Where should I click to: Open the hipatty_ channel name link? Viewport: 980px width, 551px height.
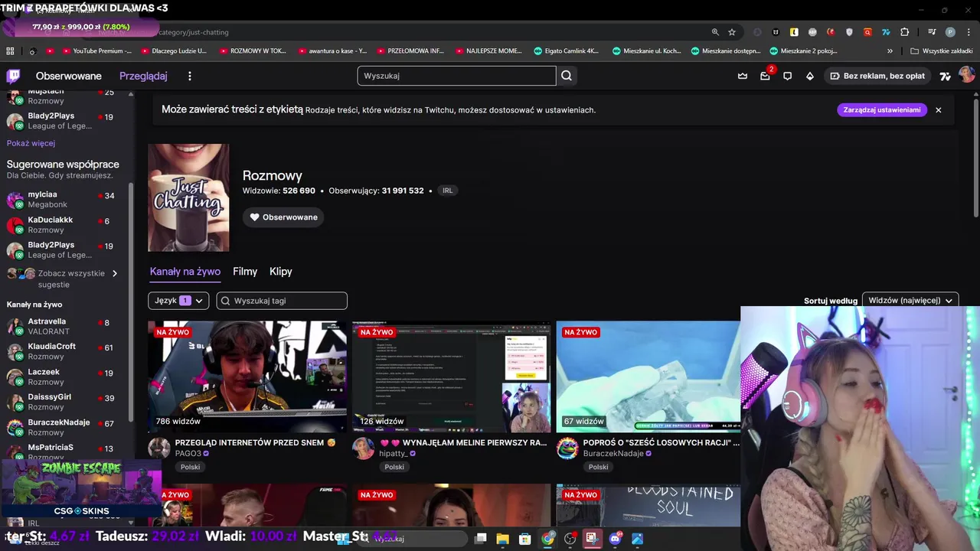(394, 454)
